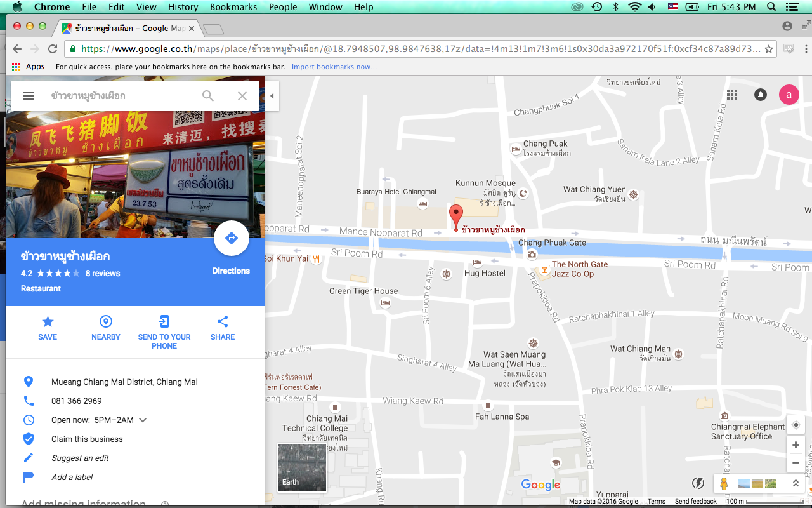Click the Wi-Fi status icon
The width and height of the screenshot is (812, 508).
635,7
